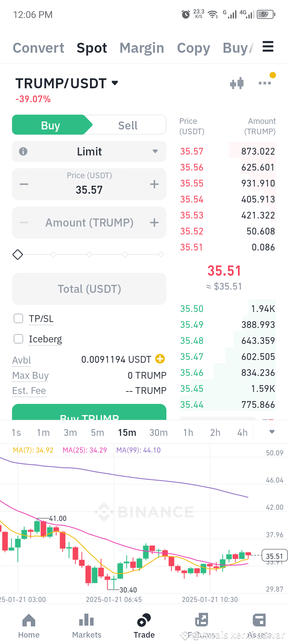Tap the MA(7): 34.92 indicator label
The height and width of the screenshot is (644, 288).
click(33, 450)
